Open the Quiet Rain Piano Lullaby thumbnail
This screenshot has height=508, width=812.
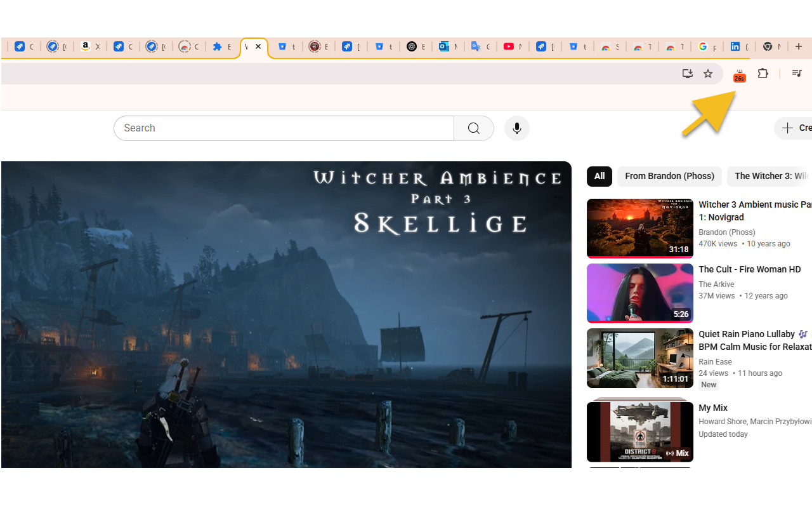[x=640, y=358]
